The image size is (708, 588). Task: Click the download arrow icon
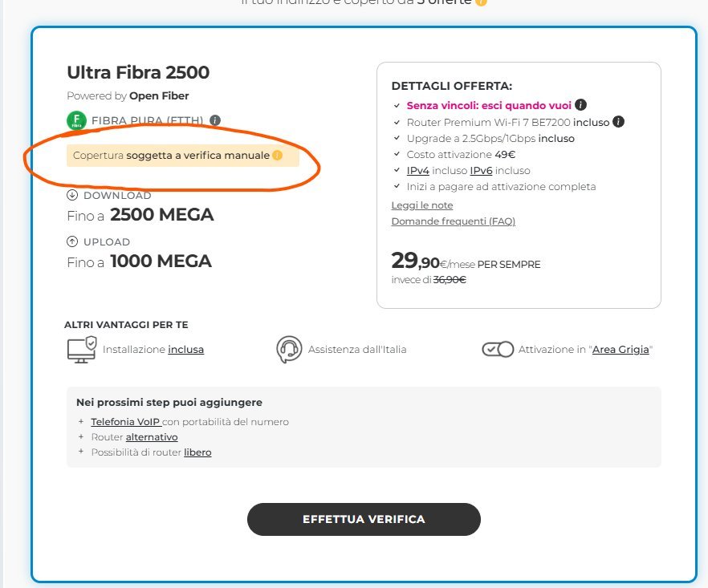(x=72, y=195)
